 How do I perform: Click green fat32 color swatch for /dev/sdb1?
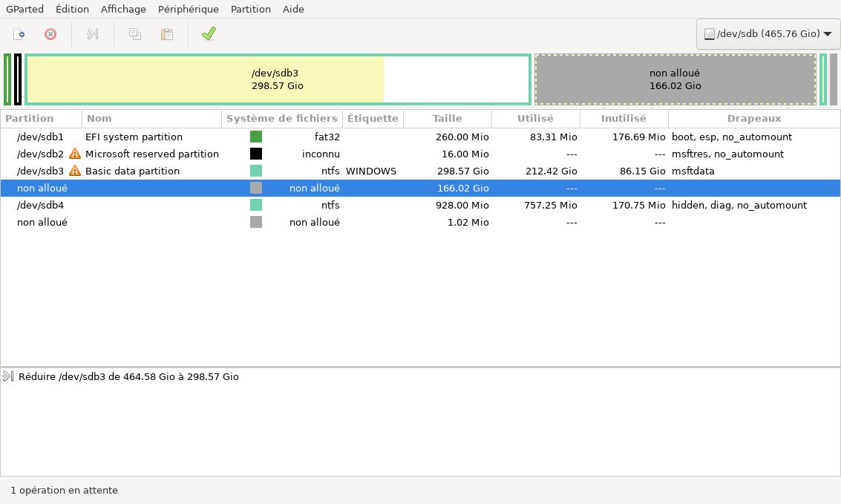[256, 137]
